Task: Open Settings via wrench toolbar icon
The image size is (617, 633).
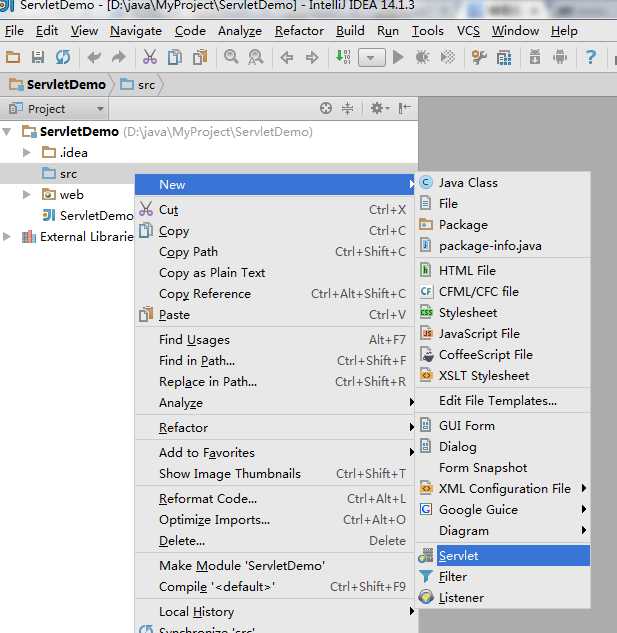Action: pos(479,57)
